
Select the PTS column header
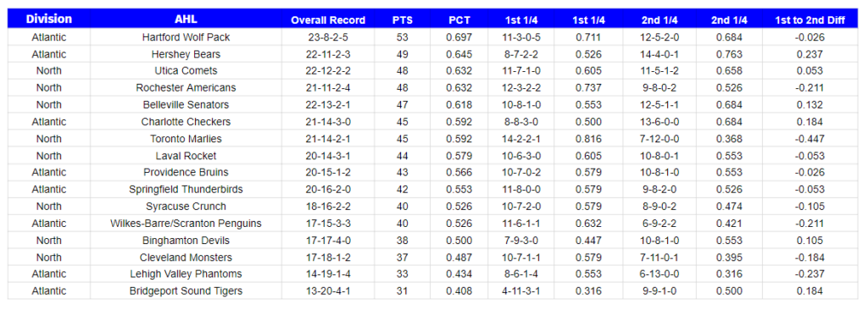pyautogui.click(x=403, y=19)
